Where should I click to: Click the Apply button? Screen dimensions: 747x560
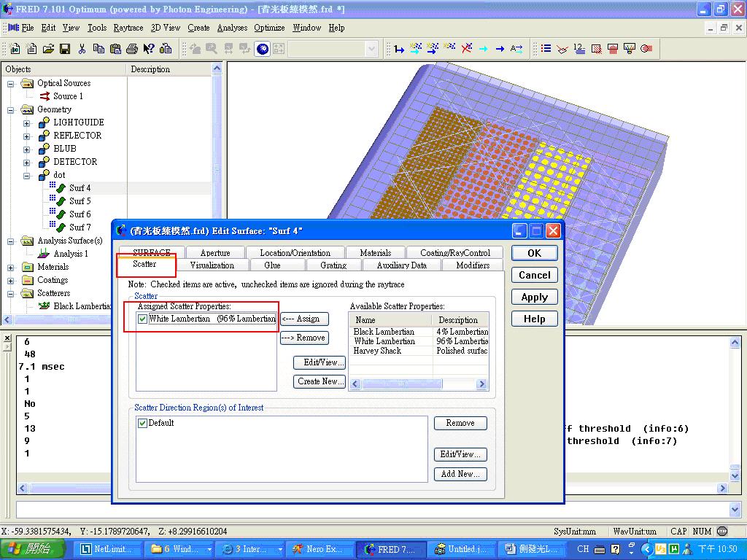(x=534, y=297)
